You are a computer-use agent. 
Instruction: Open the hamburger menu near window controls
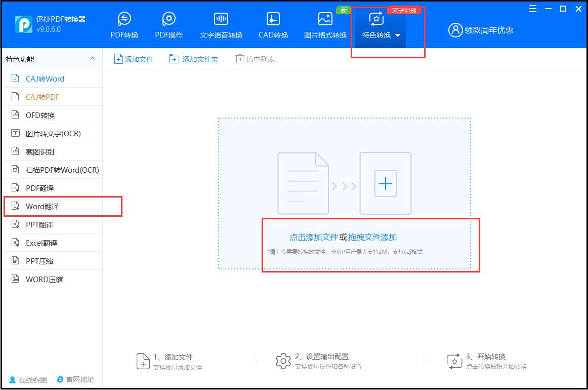tap(532, 9)
